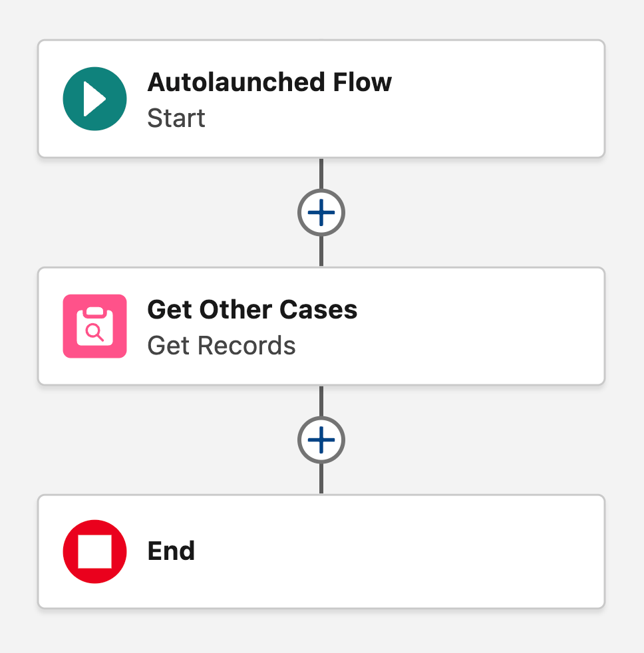Select the End label text
The image size is (644, 653).
pyautogui.click(x=171, y=551)
